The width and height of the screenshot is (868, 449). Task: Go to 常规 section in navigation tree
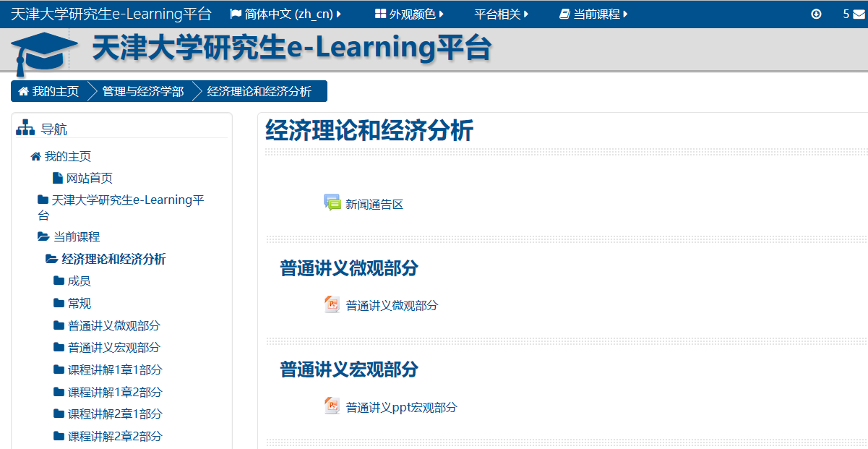pyautogui.click(x=79, y=303)
